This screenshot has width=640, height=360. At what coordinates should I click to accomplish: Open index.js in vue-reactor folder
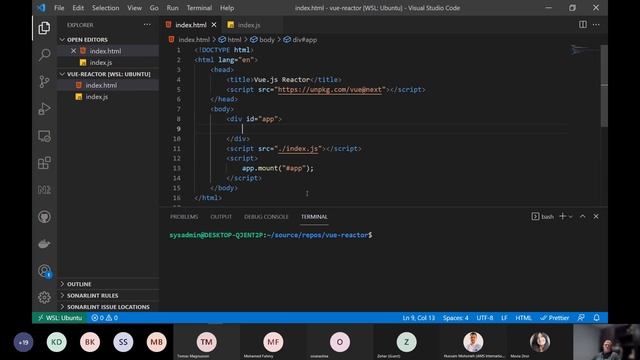[x=108, y=97]
